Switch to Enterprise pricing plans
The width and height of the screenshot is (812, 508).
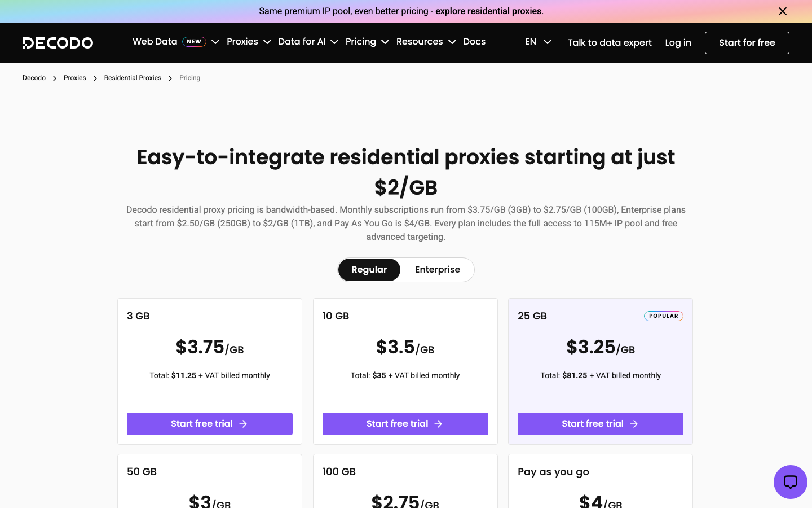point(438,270)
